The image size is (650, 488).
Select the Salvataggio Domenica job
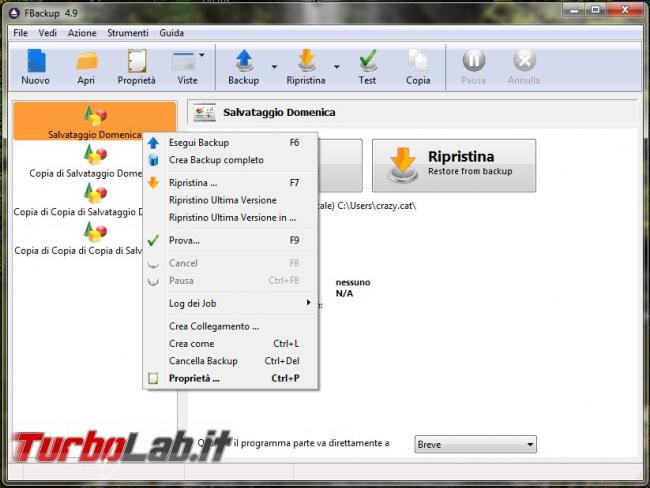95,121
